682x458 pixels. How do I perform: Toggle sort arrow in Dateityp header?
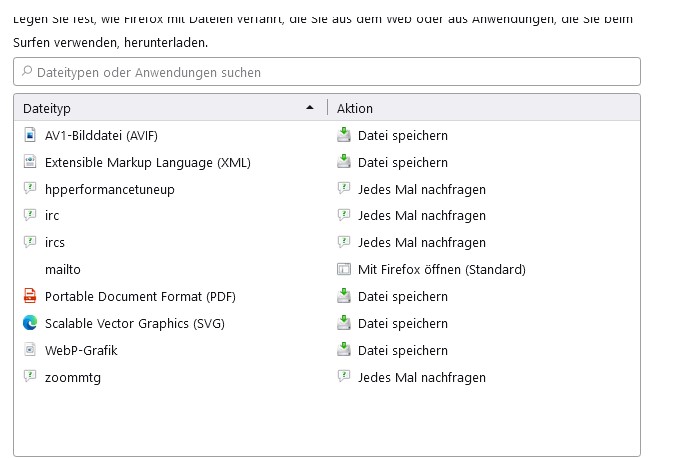pyautogui.click(x=310, y=107)
